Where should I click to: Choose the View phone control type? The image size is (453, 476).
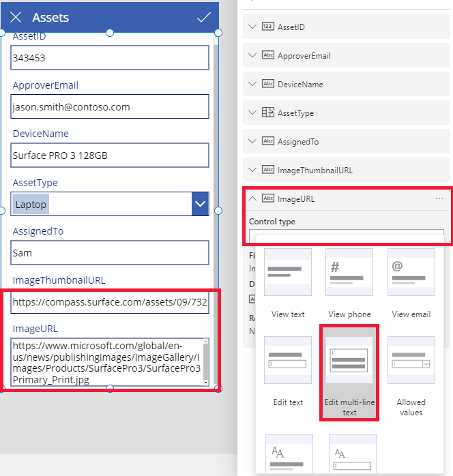[x=349, y=283]
